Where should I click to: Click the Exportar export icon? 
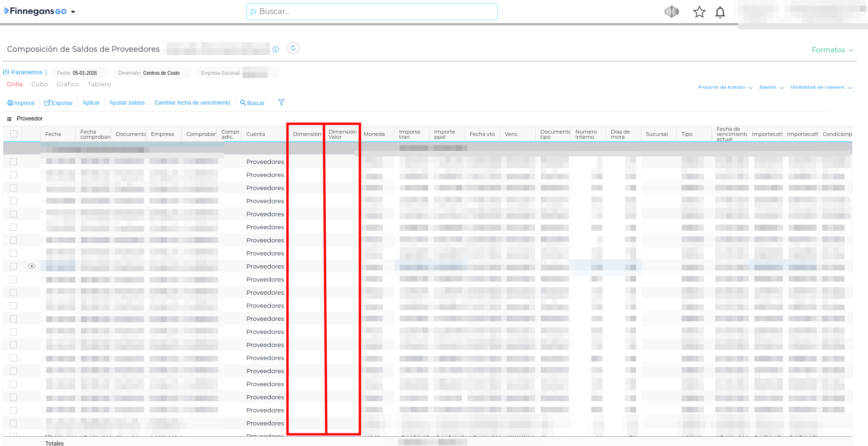click(x=47, y=103)
